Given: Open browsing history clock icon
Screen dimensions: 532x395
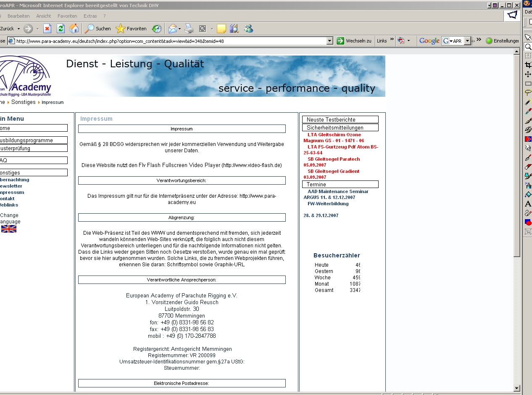Looking at the screenshot, I should tap(156, 29).
